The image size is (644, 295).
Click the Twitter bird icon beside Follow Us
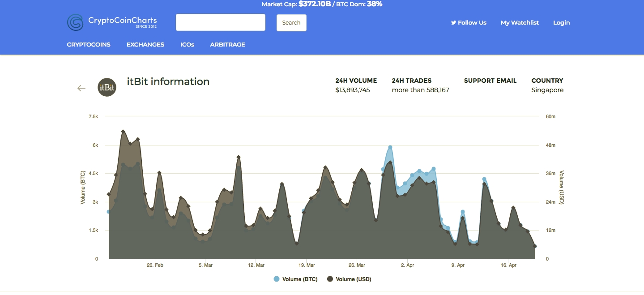pyautogui.click(x=453, y=22)
